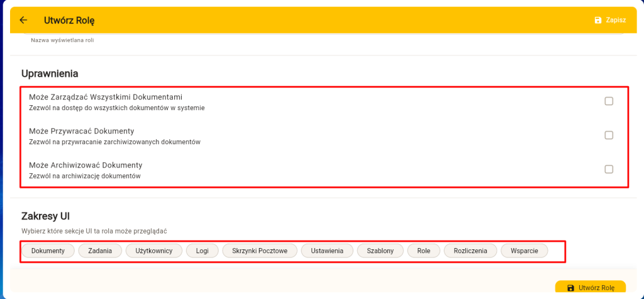This screenshot has height=299, width=644.
Task: Select the Dokumenty UI scope chip
Action: point(48,251)
